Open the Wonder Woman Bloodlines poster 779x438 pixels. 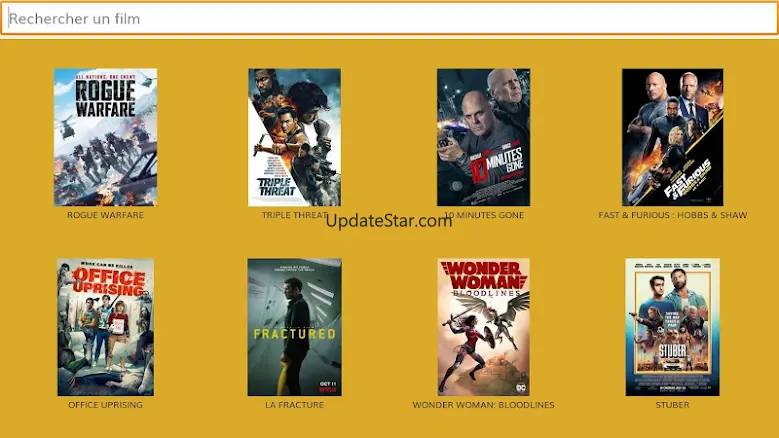[483, 327]
